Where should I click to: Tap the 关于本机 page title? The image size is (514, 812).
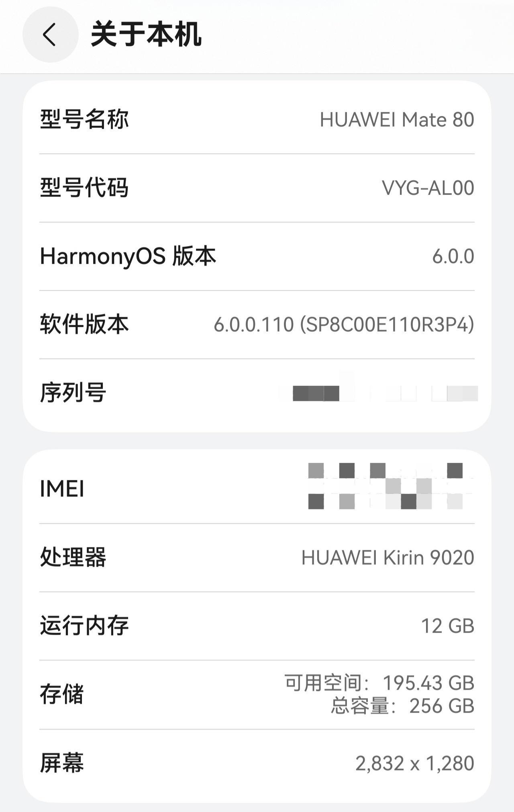146,35
